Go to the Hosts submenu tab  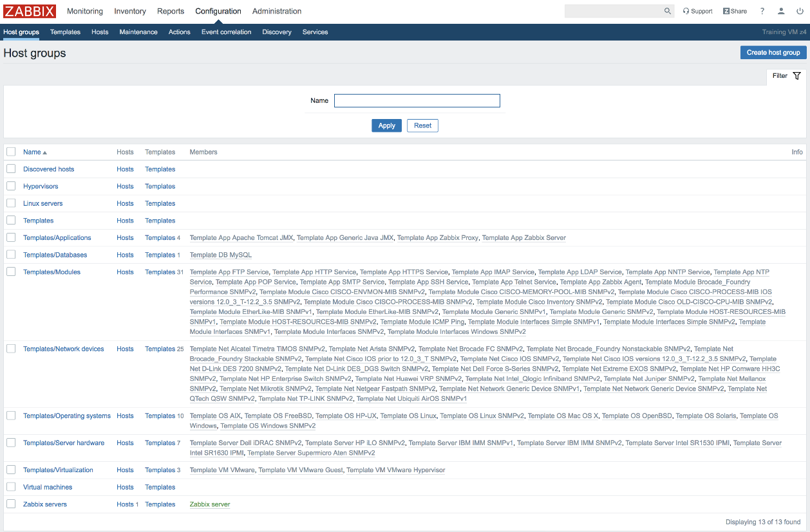click(100, 32)
